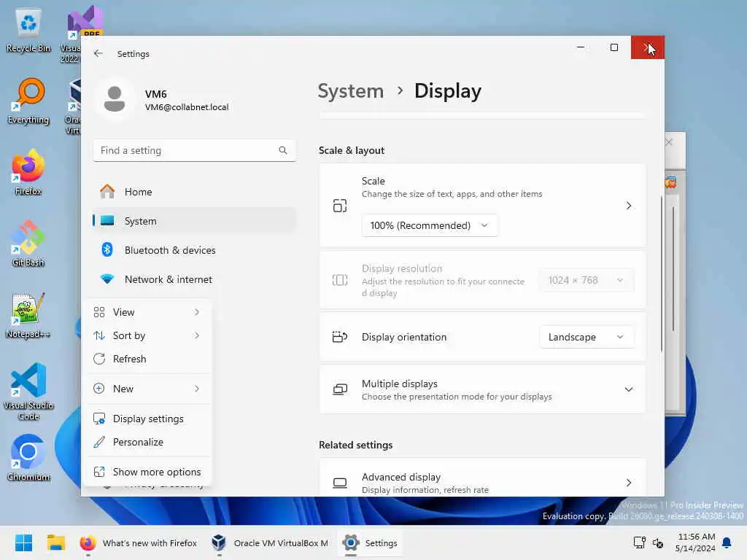The width and height of the screenshot is (747, 560).
Task: Open the 100% (Recommended) scale dropdown
Action: [430, 225]
